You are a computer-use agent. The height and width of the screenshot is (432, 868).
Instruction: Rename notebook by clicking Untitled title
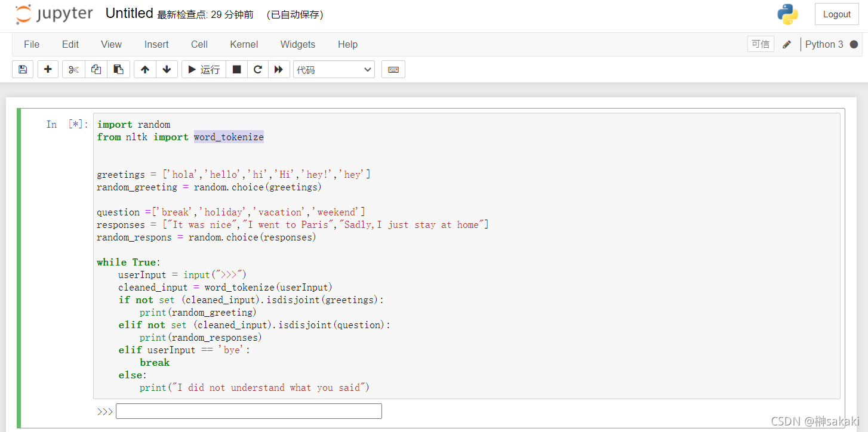pos(130,14)
